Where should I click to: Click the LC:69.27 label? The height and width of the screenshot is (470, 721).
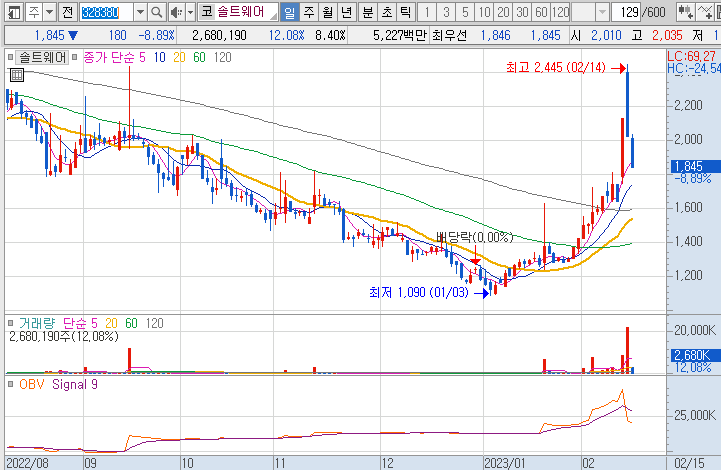pos(692,56)
